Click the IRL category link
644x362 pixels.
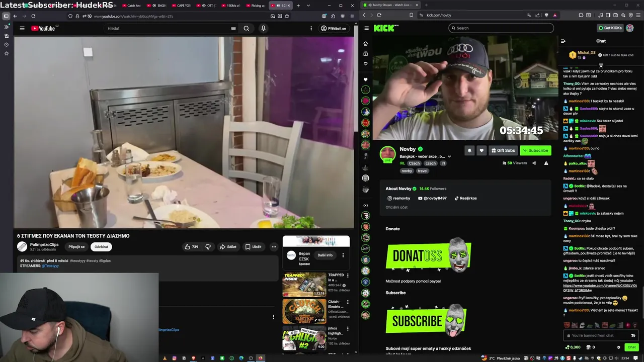point(403,163)
